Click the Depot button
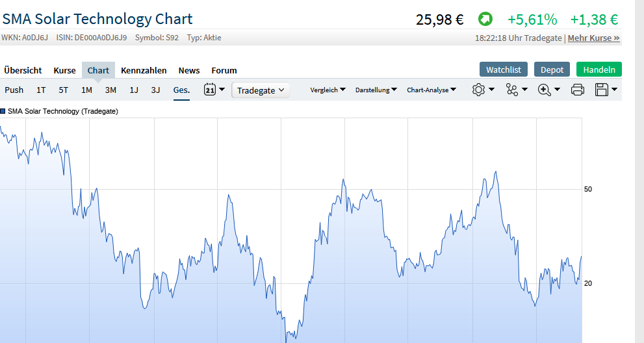644x343 pixels. (552, 70)
